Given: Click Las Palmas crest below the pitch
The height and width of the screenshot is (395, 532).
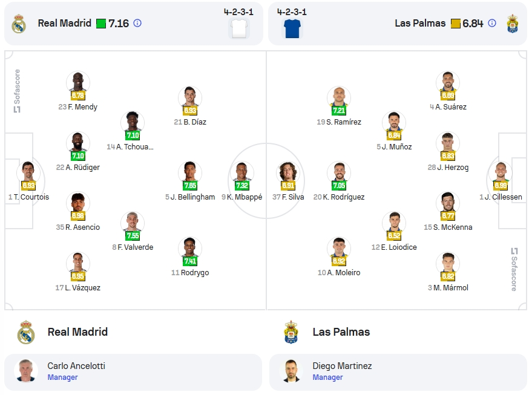Looking at the screenshot, I should pyautogui.click(x=291, y=332).
